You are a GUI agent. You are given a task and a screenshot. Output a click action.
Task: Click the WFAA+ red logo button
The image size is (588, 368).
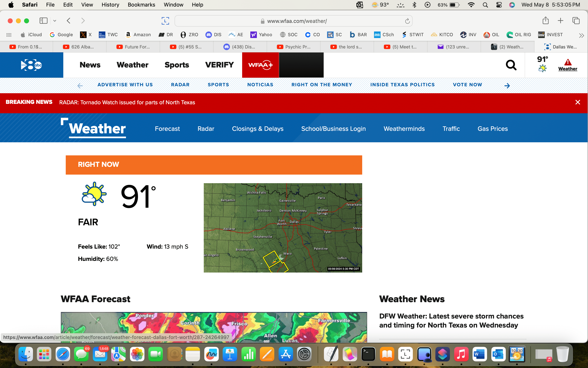[261, 65]
